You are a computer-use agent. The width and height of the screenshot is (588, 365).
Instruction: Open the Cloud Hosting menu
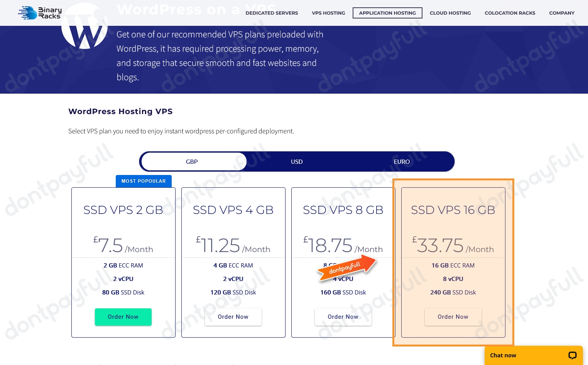tap(450, 13)
